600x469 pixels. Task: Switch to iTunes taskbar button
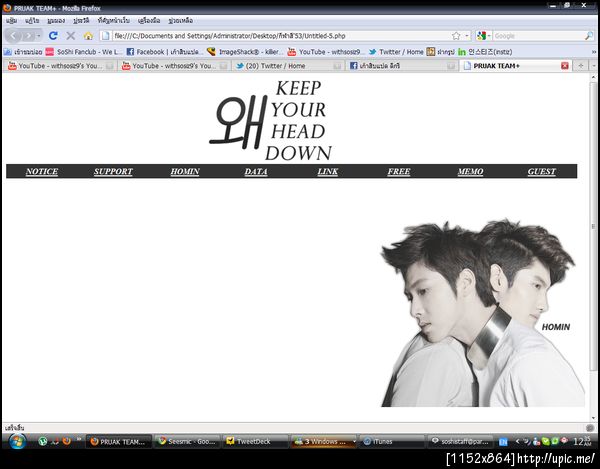point(392,441)
